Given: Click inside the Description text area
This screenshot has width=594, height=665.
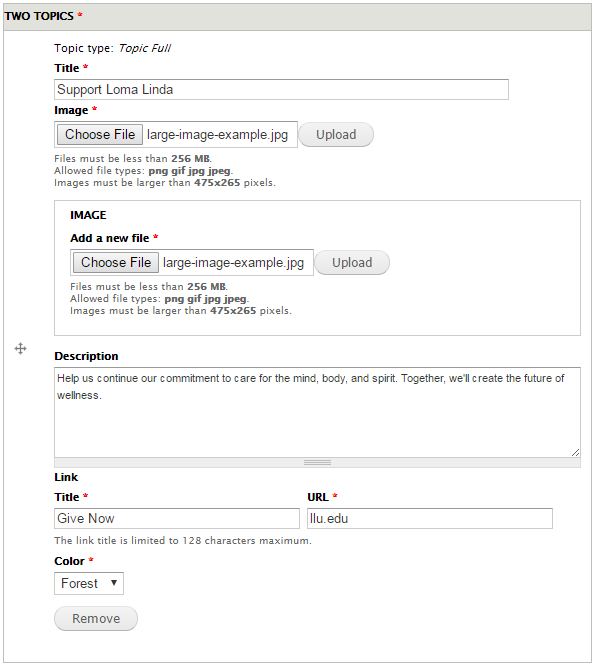Looking at the screenshot, I should 317,412.
